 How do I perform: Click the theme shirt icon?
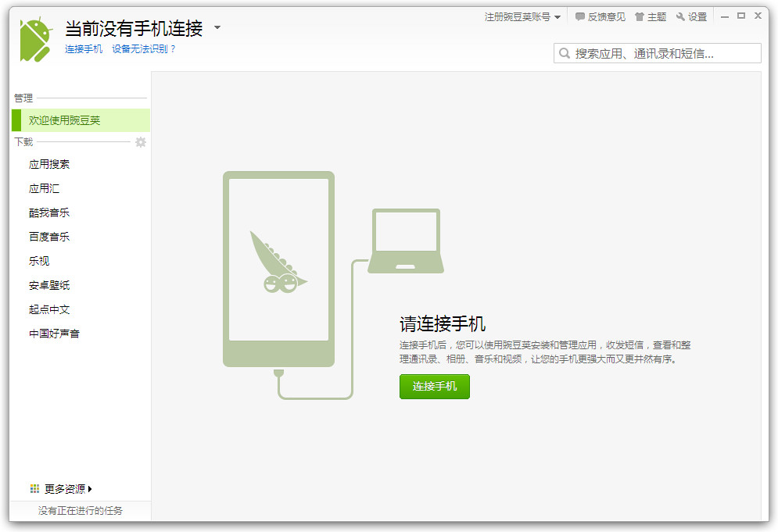[x=640, y=17]
